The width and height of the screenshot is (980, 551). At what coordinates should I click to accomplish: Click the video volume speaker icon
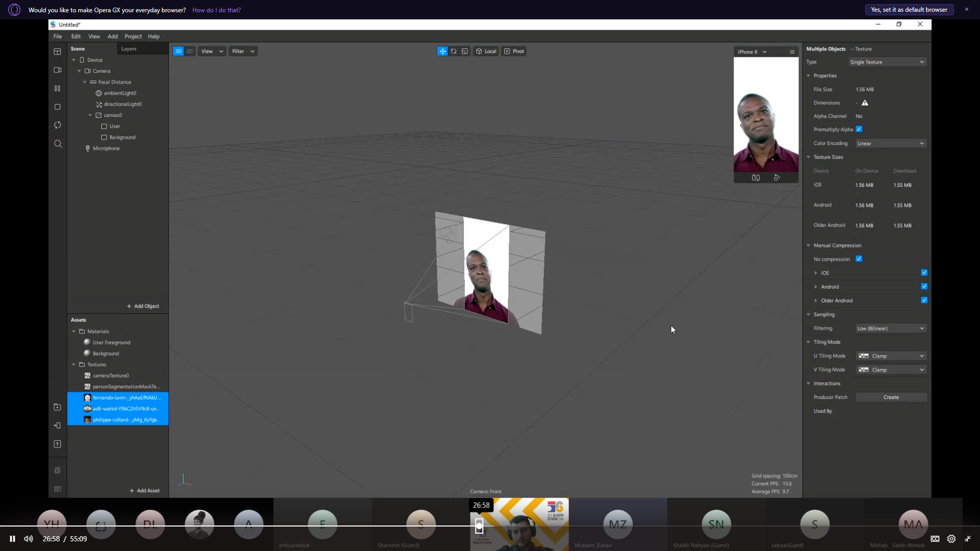(29, 539)
